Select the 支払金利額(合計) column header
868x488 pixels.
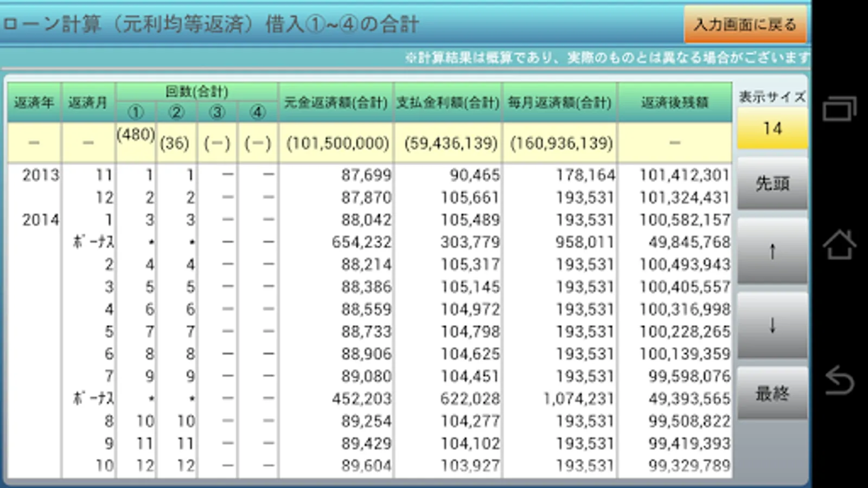(448, 102)
